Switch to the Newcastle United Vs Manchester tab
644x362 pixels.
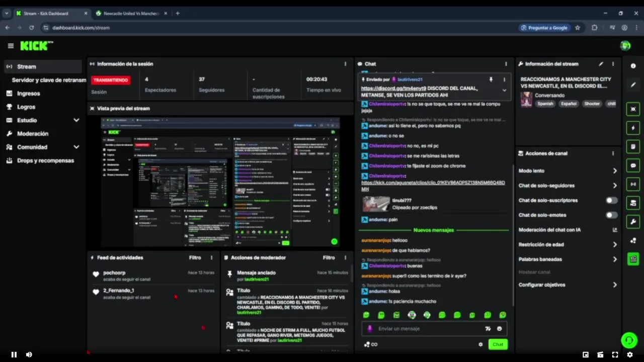pyautogui.click(x=131, y=14)
